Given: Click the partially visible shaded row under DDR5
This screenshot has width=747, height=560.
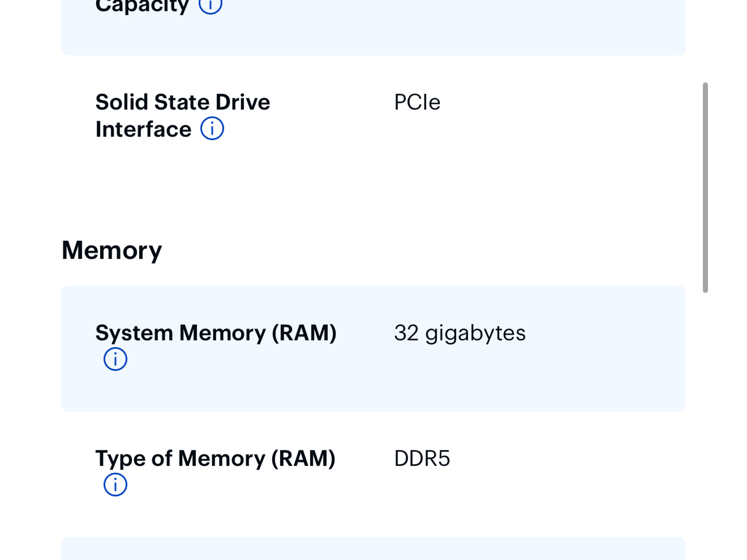Looking at the screenshot, I should click(373, 549).
